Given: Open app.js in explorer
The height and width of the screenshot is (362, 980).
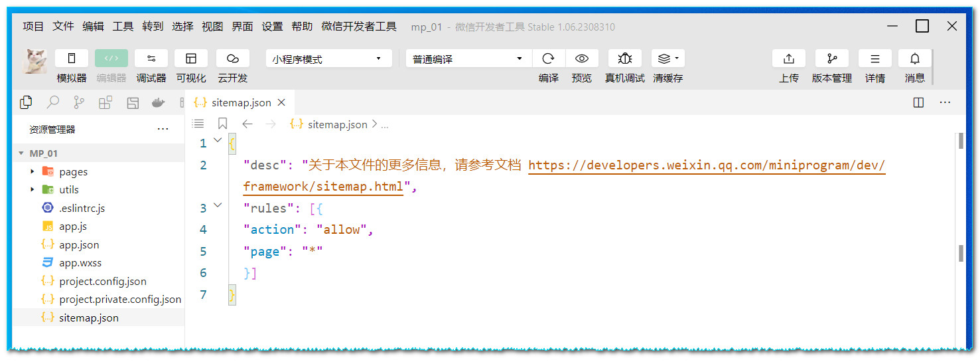Looking at the screenshot, I should click(x=98, y=226).
